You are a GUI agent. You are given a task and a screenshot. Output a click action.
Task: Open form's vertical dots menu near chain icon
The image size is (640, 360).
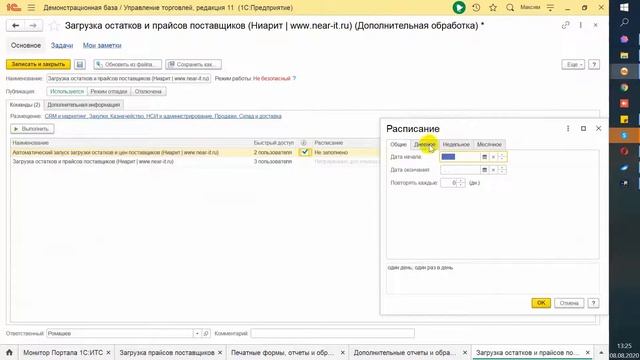(580, 25)
